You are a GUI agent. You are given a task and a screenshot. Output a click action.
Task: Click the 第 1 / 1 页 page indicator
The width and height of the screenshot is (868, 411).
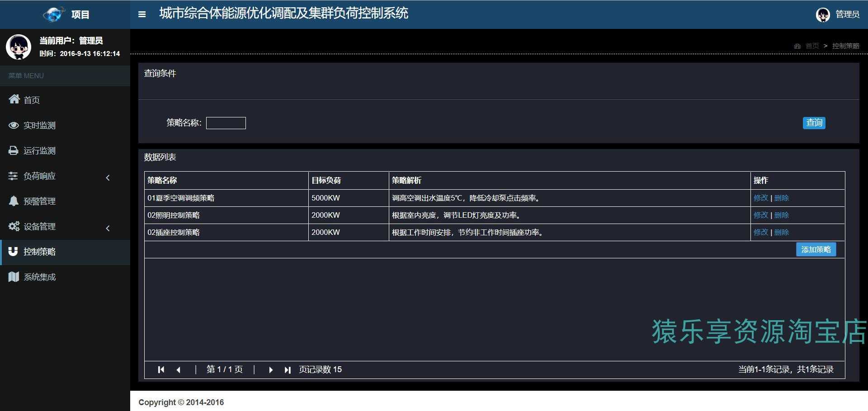(x=225, y=369)
